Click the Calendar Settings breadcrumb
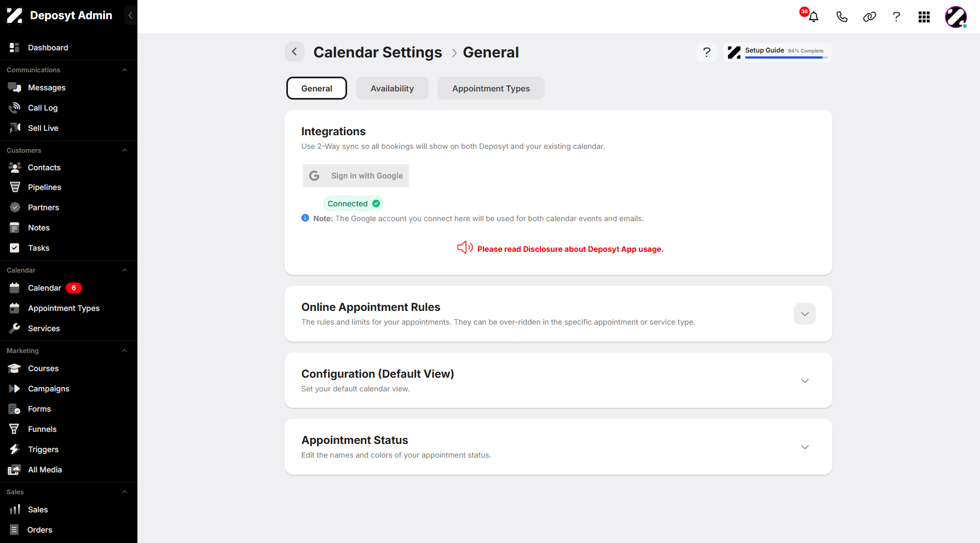This screenshot has height=543, width=980. click(x=378, y=52)
